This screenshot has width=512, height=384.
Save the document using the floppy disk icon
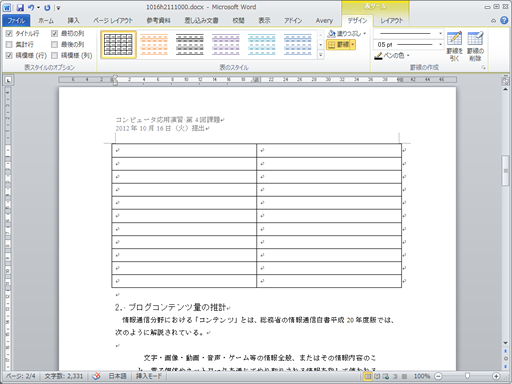[20, 7]
